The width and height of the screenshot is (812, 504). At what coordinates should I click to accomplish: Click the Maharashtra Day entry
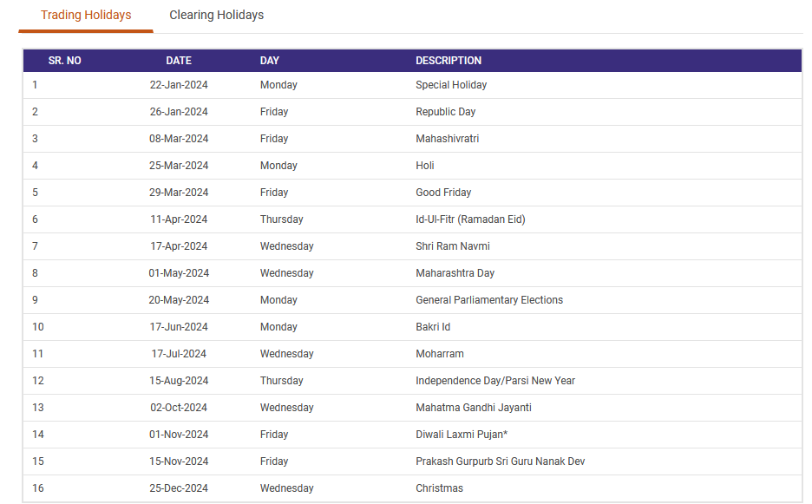[x=454, y=272]
